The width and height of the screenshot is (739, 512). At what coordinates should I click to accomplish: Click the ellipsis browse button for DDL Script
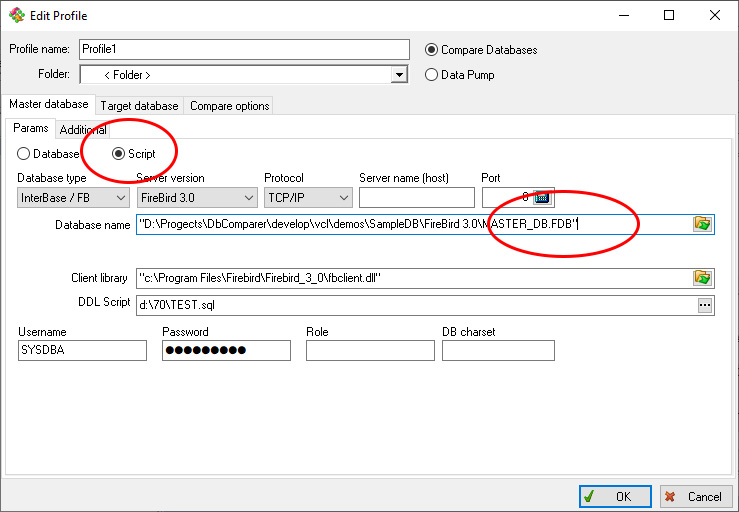(705, 305)
